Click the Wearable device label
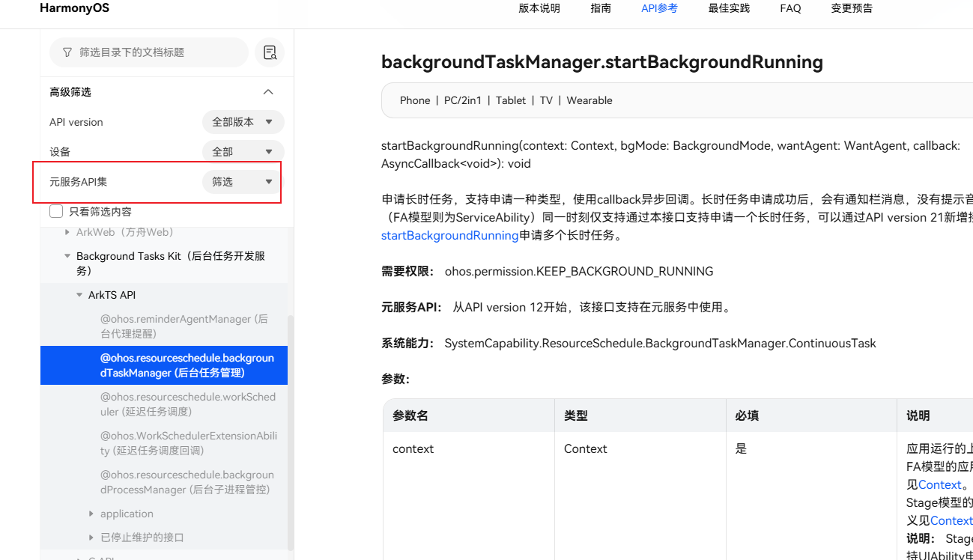The image size is (973, 560). pyautogui.click(x=589, y=100)
